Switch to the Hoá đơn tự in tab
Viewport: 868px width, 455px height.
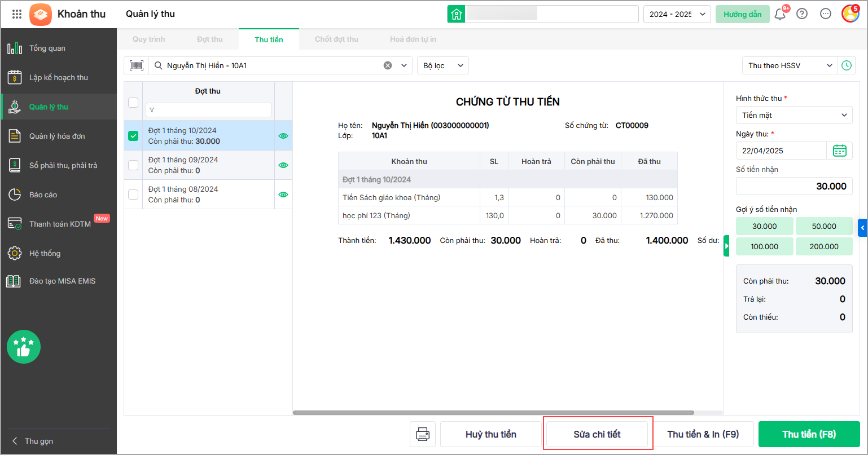tap(413, 39)
